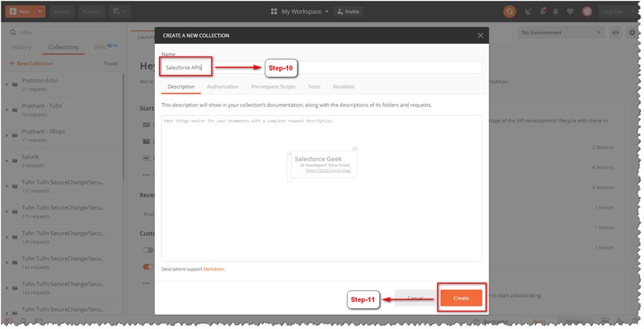
Task: Open the Markdown link
Action: coord(214,269)
